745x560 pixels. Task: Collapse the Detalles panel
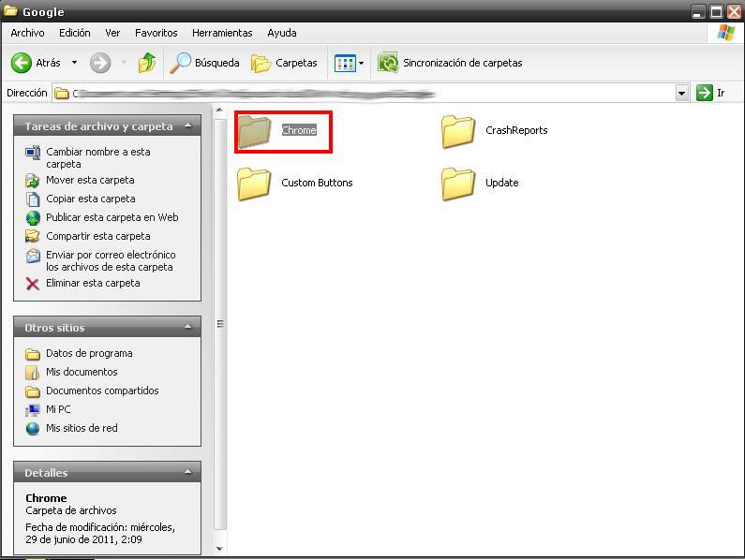(188, 472)
